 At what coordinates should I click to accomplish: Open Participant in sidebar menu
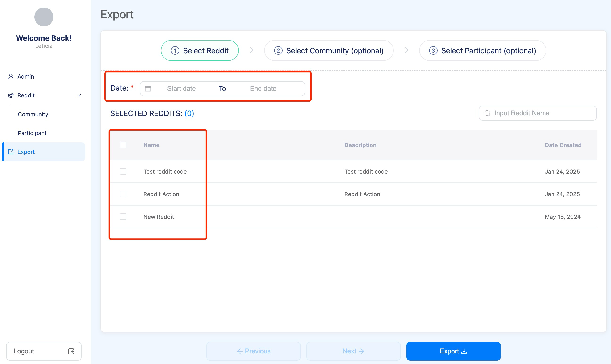[x=32, y=133]
